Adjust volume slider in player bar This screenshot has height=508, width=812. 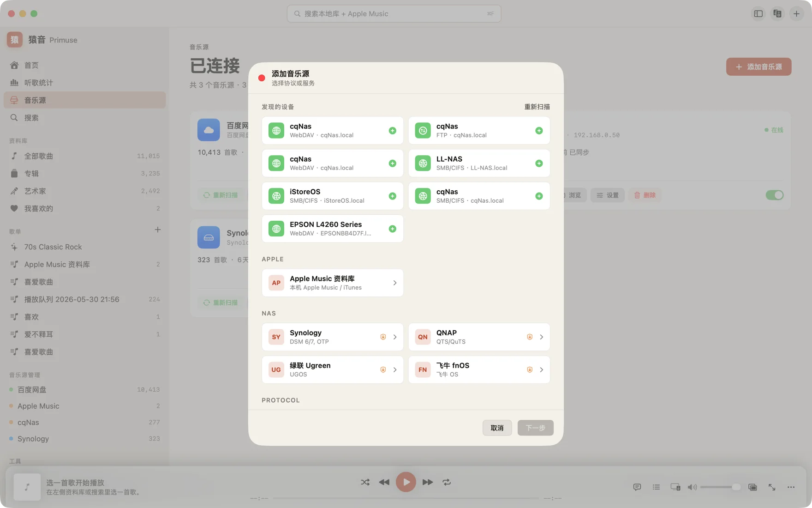(x=720, y=487)
